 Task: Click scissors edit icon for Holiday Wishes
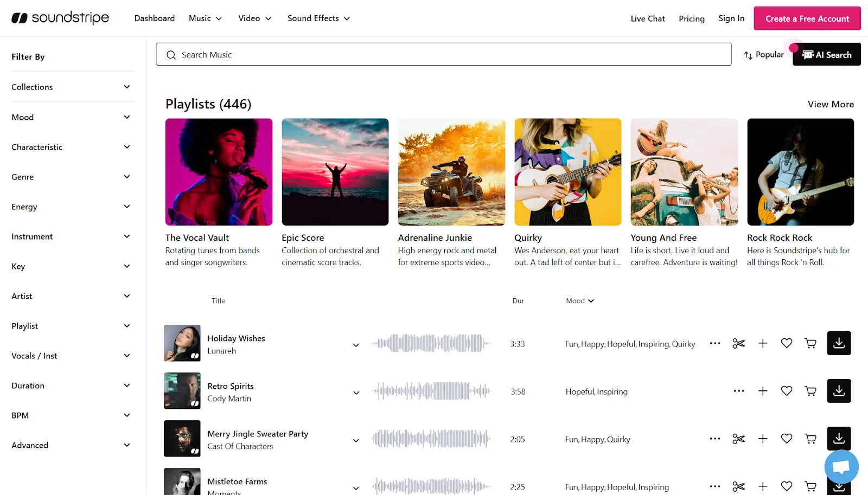tap(739, 343)
